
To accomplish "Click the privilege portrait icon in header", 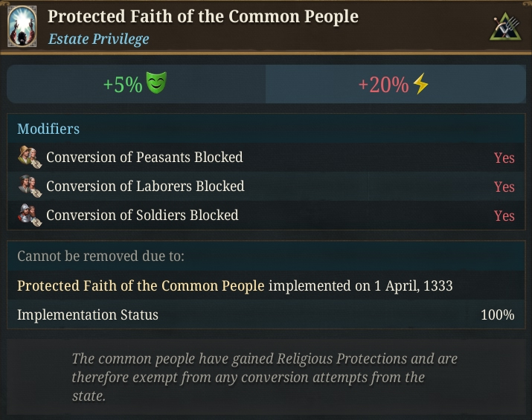I will (22, 26).
